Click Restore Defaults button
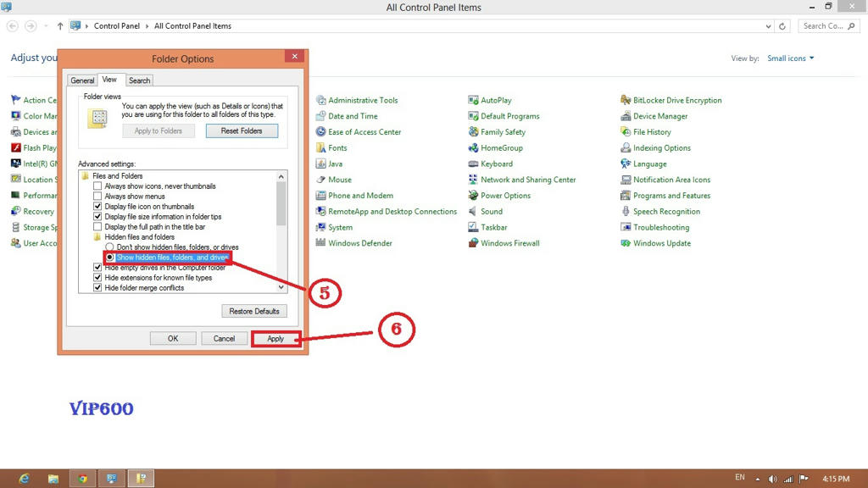Viewport: 868px width, 488px height. [x=254, y=311]
